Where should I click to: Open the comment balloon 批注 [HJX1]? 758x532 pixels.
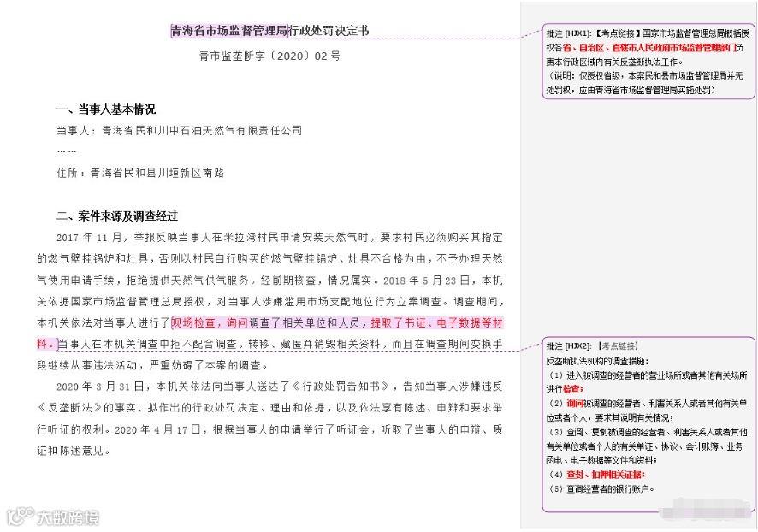648,62
